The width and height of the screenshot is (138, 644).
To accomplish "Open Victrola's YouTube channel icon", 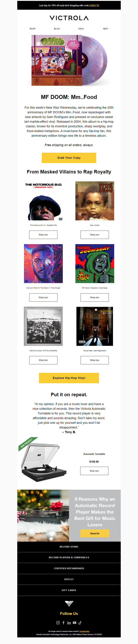I will [75, 623].
